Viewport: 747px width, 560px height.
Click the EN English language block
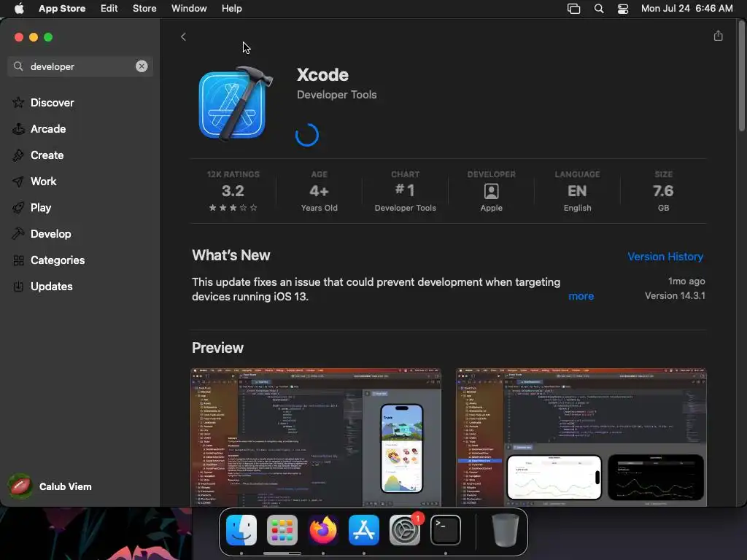pos(577,191)
